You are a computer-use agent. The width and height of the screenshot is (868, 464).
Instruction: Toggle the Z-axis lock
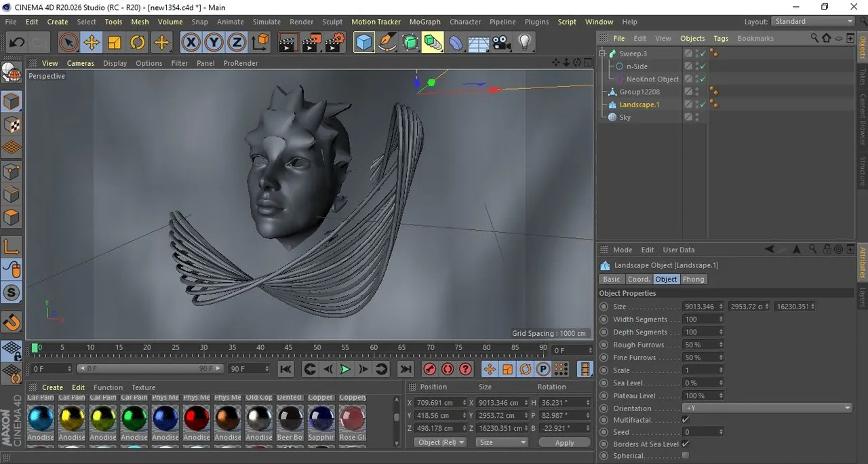[236, 43]
